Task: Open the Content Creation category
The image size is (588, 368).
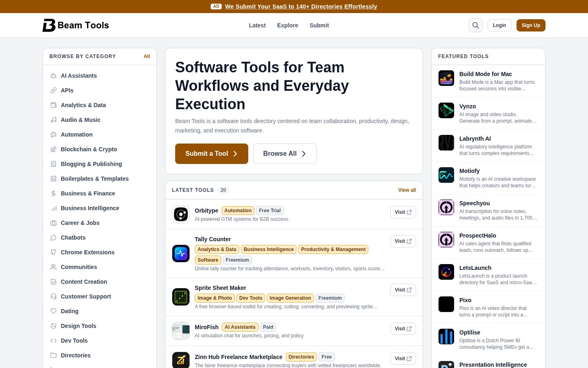Action: pyautogui.click(x=84, y=282)
